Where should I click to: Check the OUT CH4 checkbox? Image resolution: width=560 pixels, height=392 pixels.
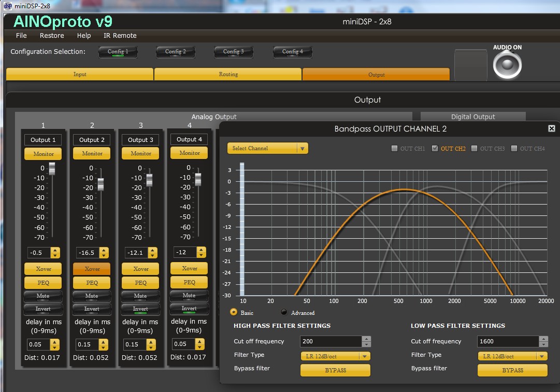[514, 149]
